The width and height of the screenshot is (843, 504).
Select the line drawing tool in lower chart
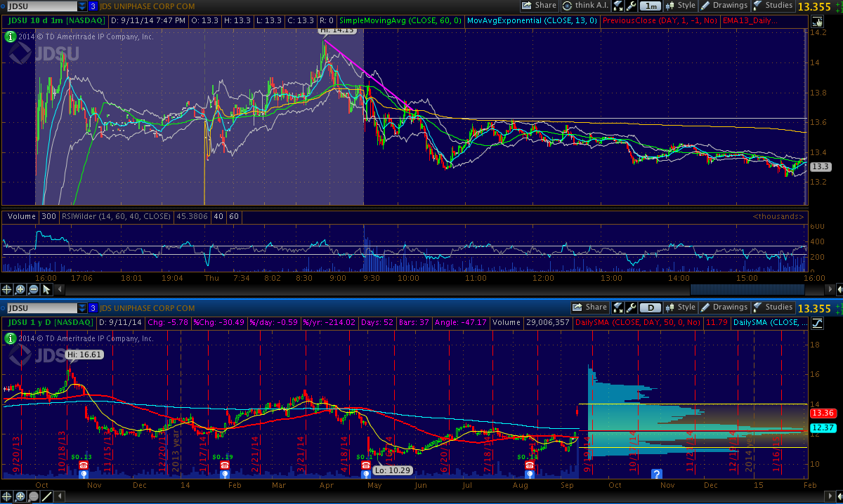(x=46, y=497)
